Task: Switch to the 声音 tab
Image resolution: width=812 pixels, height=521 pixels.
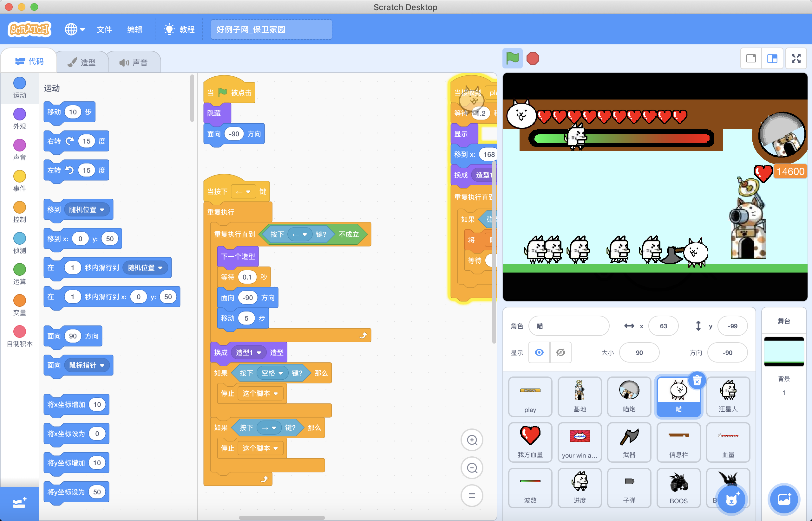Action: click(x=134, y=62)
